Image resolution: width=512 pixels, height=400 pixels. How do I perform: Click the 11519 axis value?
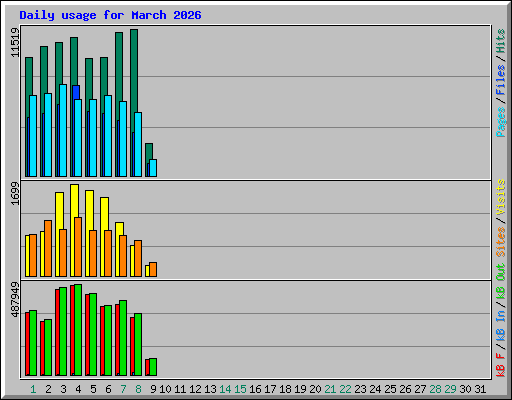click(15, 43)
